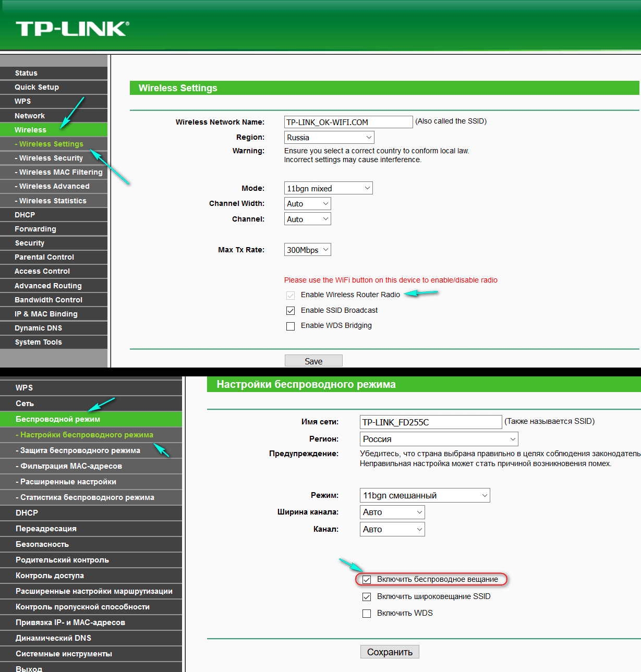This screenshot has height=672, width=641.
Task: Open Access Control menu
Action: tap(54, 271)
